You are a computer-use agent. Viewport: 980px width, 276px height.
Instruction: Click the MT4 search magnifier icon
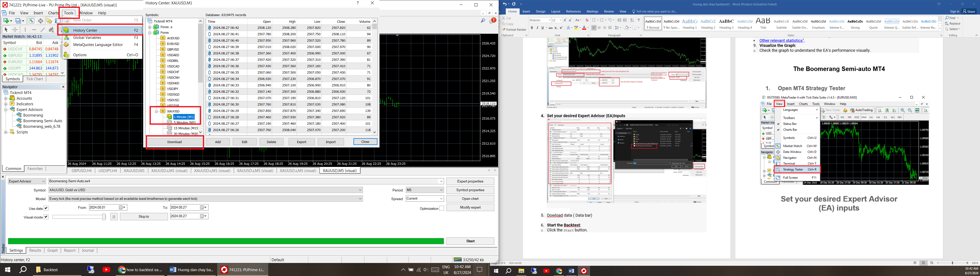(483, 21)
